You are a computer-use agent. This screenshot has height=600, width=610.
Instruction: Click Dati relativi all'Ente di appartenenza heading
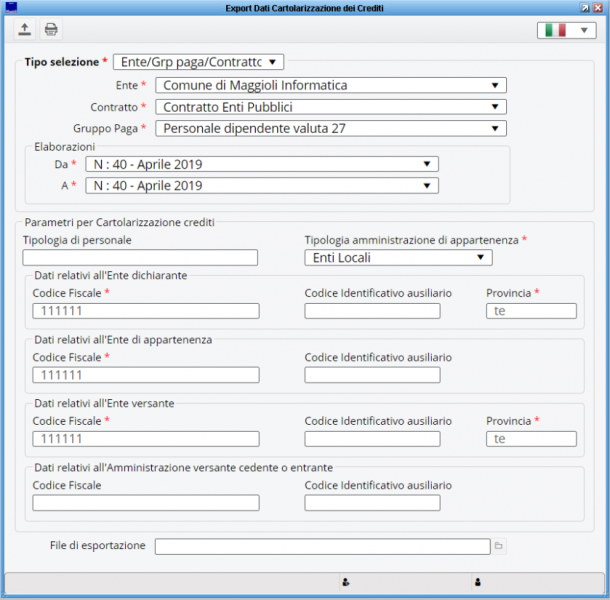pyautogui.click(x=123, y=340)
